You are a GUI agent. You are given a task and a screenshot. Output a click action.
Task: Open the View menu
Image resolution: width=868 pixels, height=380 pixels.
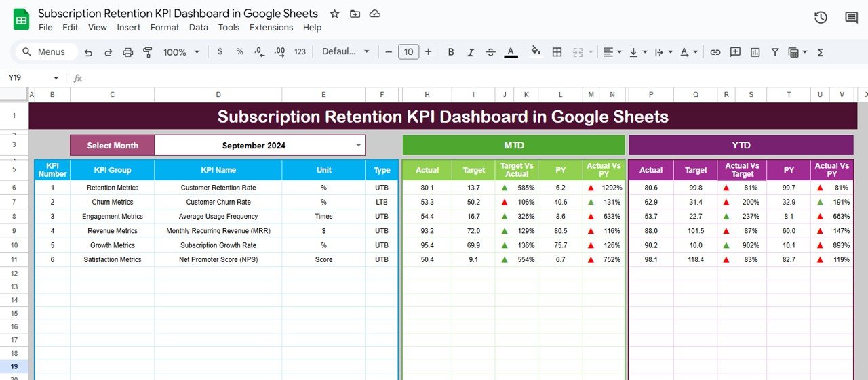click(x=98, y=28)
